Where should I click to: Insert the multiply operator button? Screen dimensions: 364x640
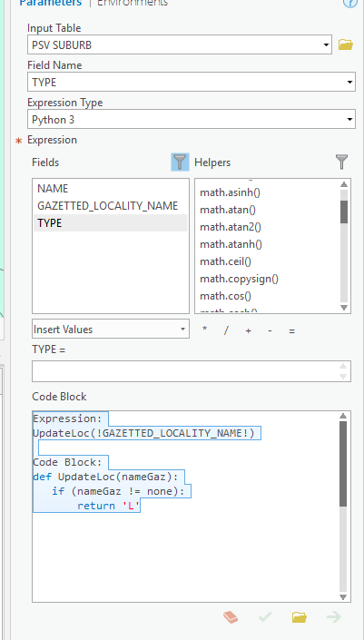coord(204,330)
